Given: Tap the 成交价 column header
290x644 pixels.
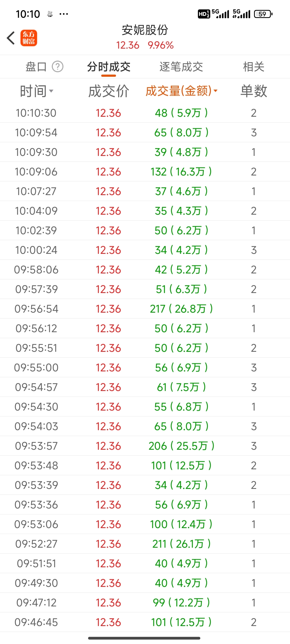Looking at the screenshot, I should click(108, 91).
